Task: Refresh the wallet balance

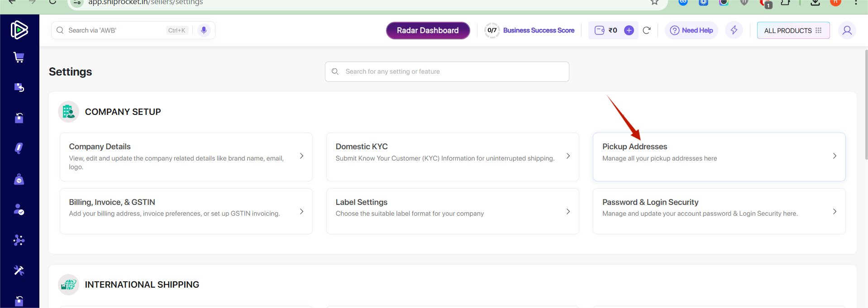Action: point(646,30)
